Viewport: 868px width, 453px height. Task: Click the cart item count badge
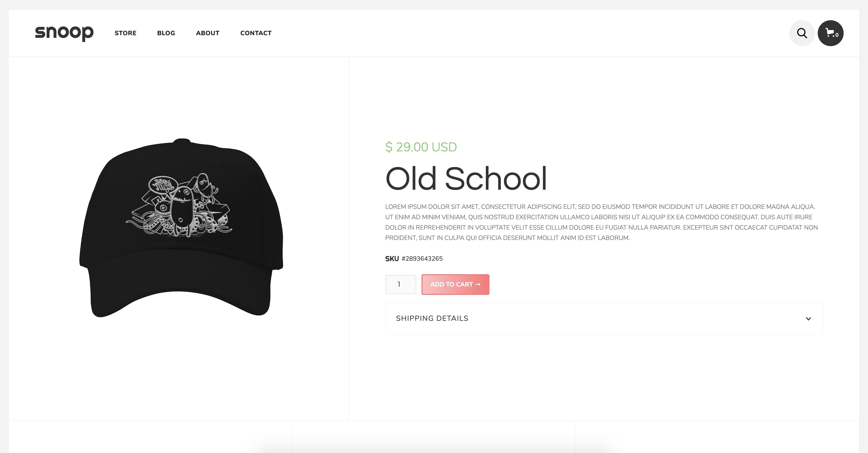(x=837, y=35)
